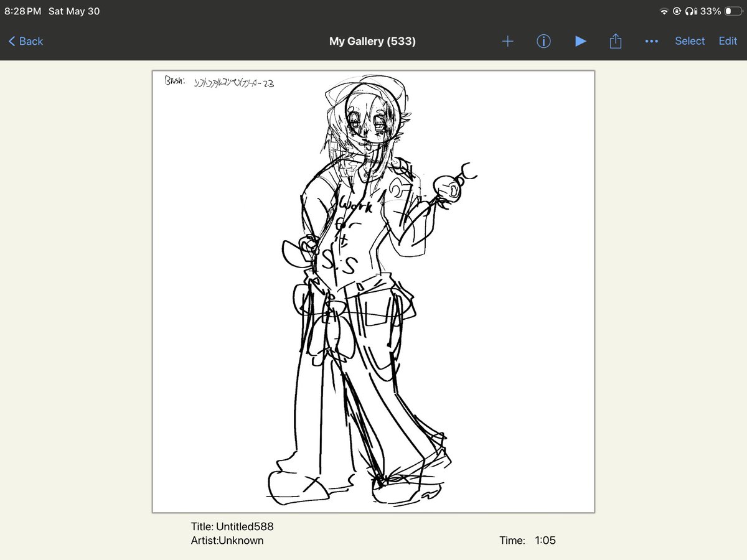Play the drawing replay with the play icon

pos(580,41)
